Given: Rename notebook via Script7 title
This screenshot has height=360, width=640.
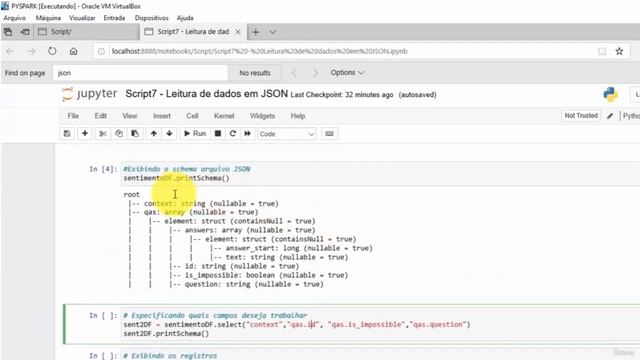Looking at the screenshot, I should tap(207, 94).
